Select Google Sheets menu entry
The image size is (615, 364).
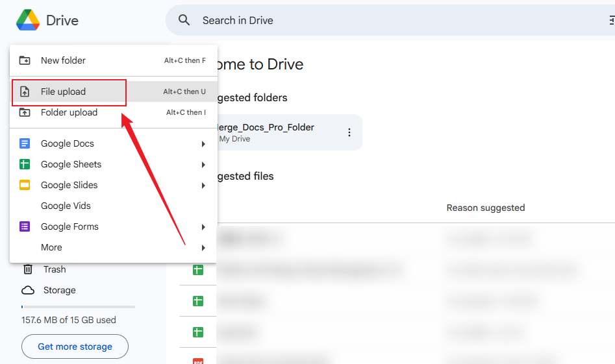114,164
